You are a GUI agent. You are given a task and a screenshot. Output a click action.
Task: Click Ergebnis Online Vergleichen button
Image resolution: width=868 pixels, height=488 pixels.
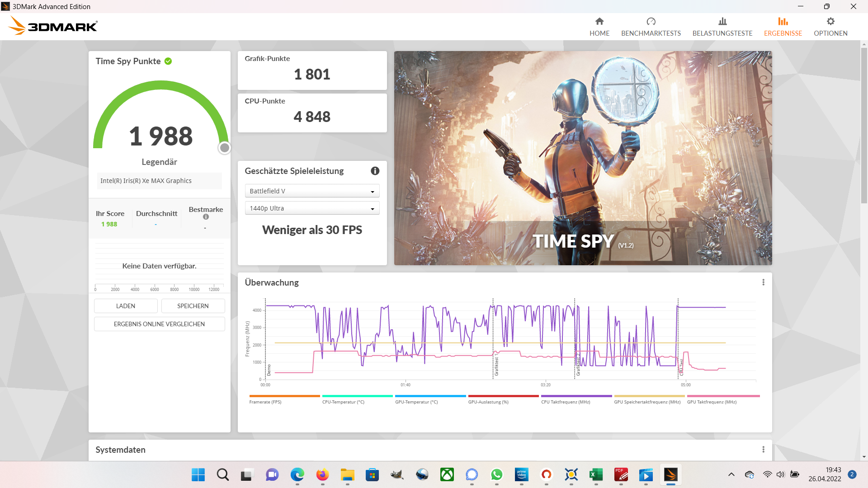(x=159, y=324)
